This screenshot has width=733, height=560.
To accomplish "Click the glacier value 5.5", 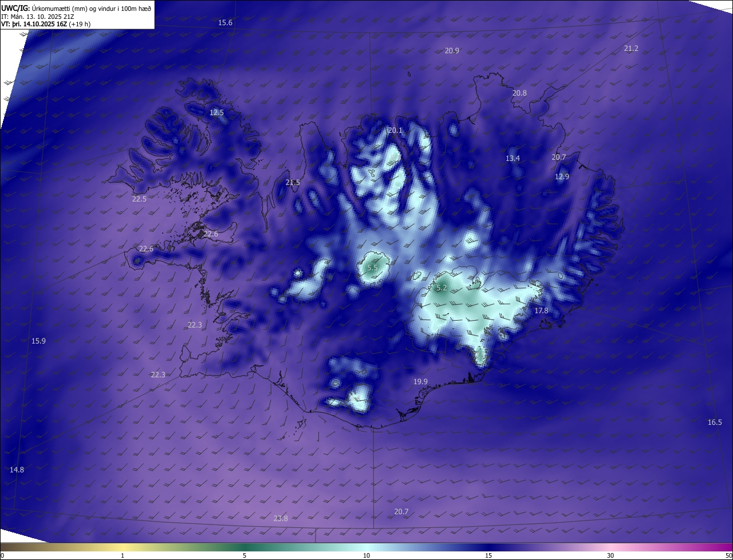I will coord(373,268).
